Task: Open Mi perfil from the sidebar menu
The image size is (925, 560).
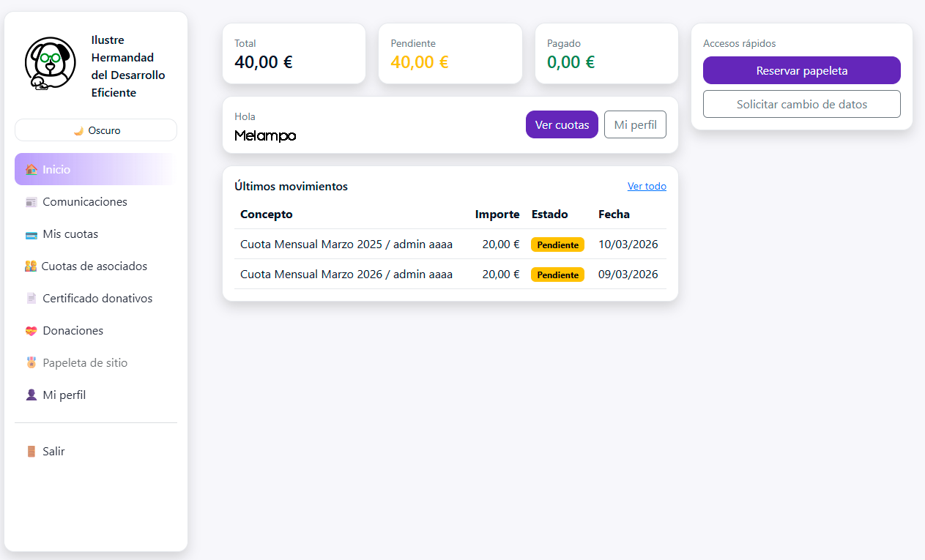Action: 96,395
